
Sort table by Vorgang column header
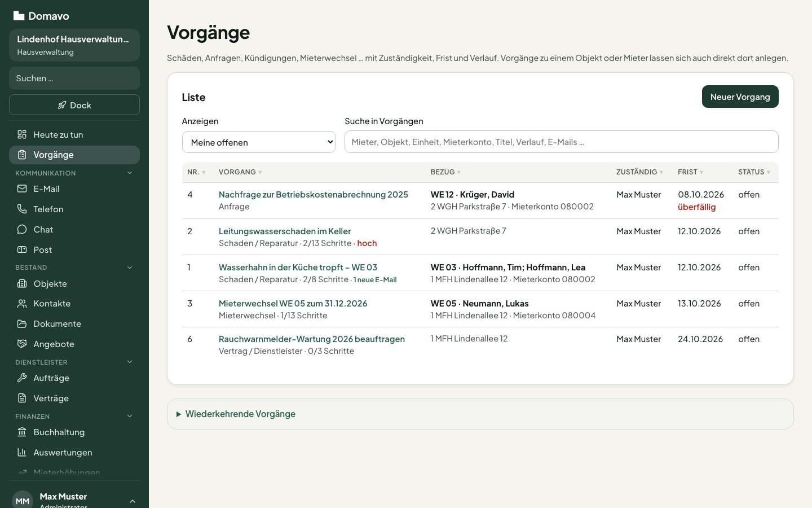tap(240, 172)
